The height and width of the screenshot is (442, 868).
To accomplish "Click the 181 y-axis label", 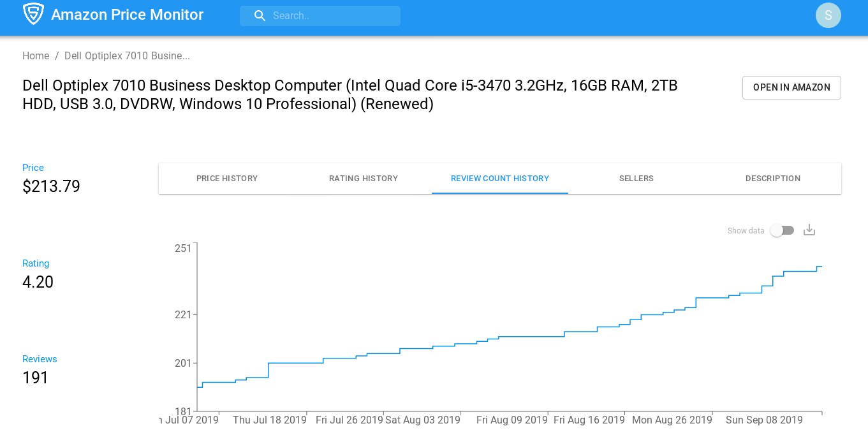I will click(x=183, y=411).
